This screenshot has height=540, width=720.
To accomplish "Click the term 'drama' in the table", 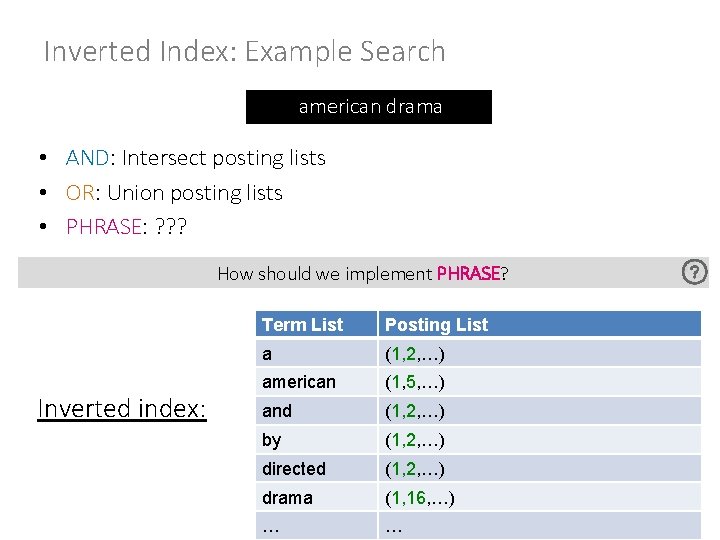I will tap(287, 497).
